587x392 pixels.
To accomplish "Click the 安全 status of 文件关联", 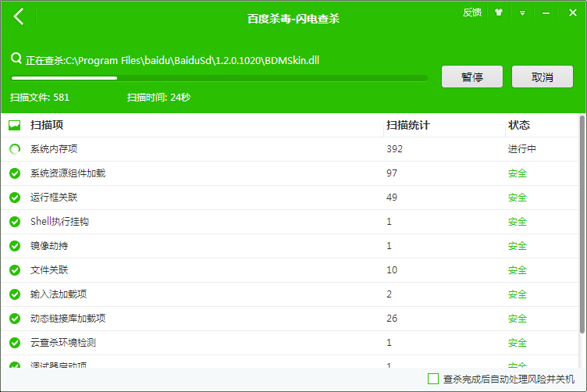I will 518,270.
